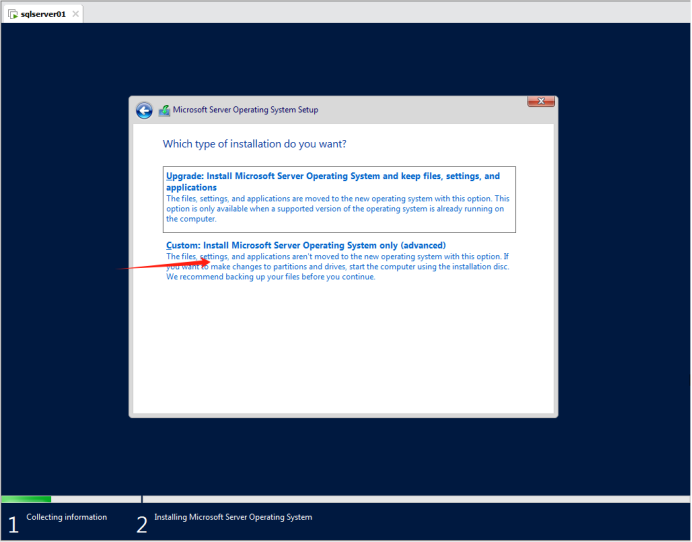The height and width of the screenshot is (542, 692).
Task: Click the Upgrade option description paragraph
Action: tap(338, 209)
